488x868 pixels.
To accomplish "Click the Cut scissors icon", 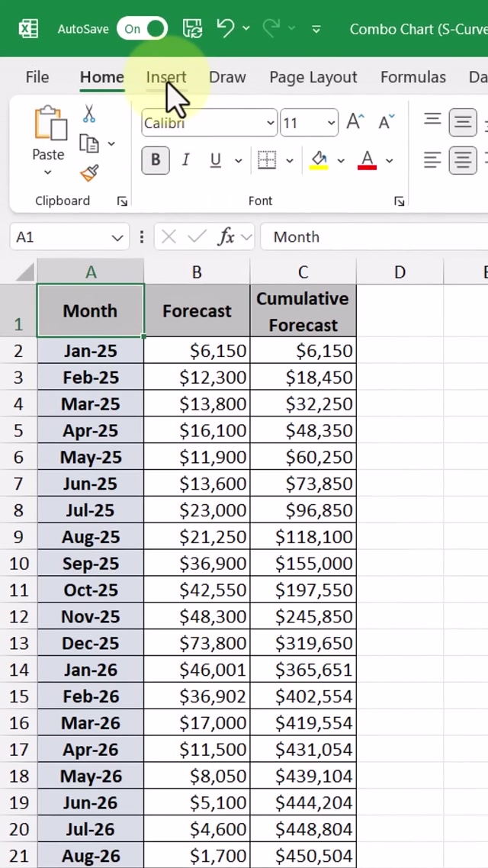I will 89,114.
